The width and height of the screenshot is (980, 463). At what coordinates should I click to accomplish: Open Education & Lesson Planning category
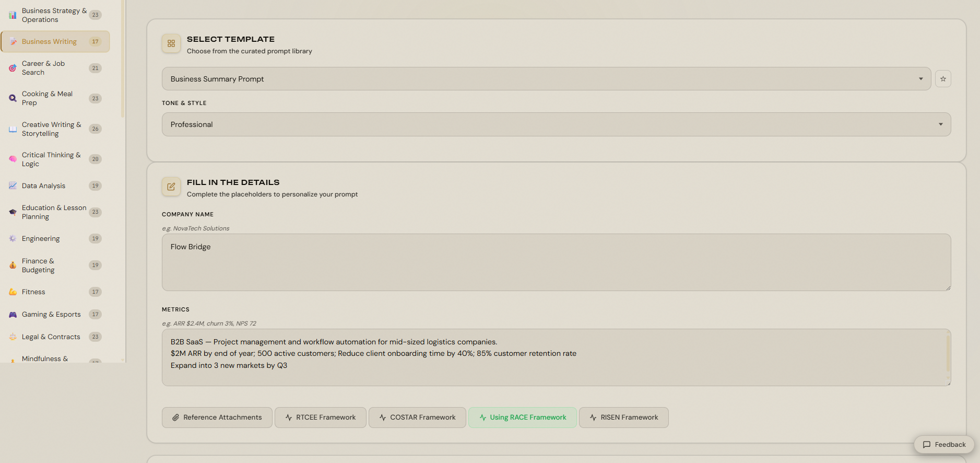click(55, 212)
